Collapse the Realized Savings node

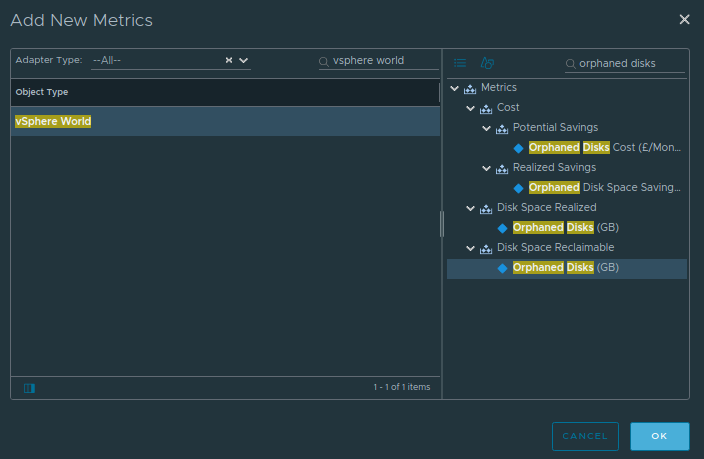pos(486,168)
